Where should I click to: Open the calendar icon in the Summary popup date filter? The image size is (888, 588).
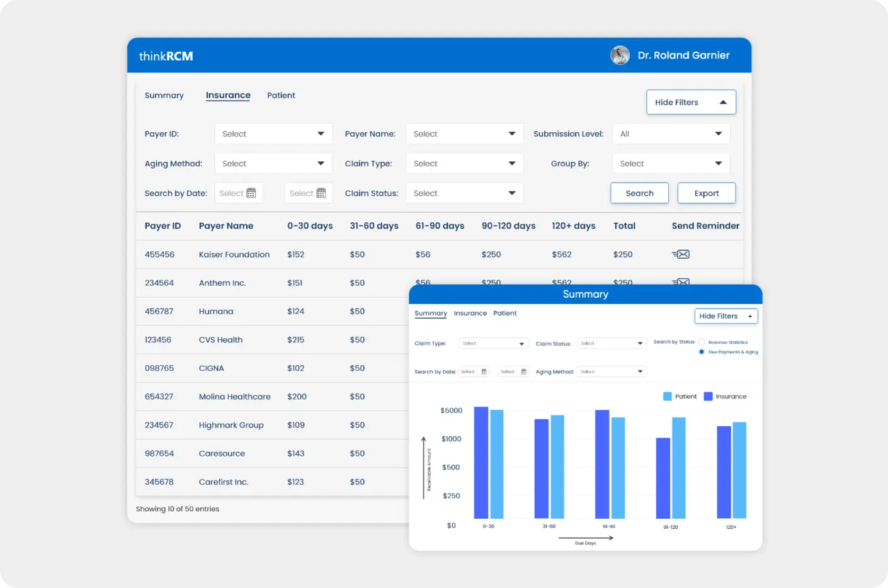[484, 372]
